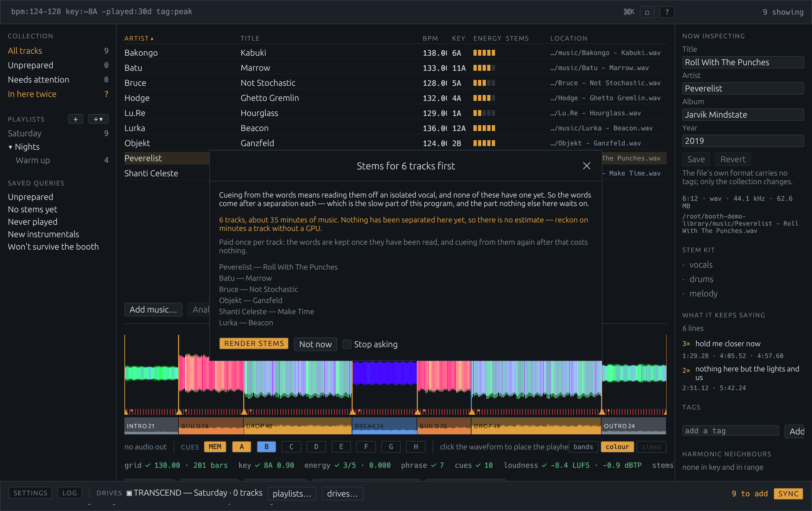The height and width of the screenshot is (511, 812).
Task: Toggle the MEM cue mode
Action: coord(215,446)
